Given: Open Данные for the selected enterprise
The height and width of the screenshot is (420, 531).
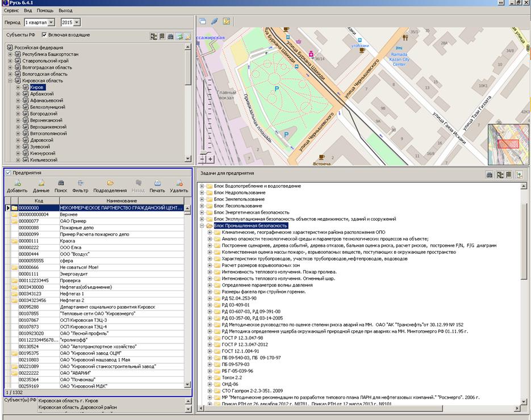Looking at the screenshot, I should point(41,183).
